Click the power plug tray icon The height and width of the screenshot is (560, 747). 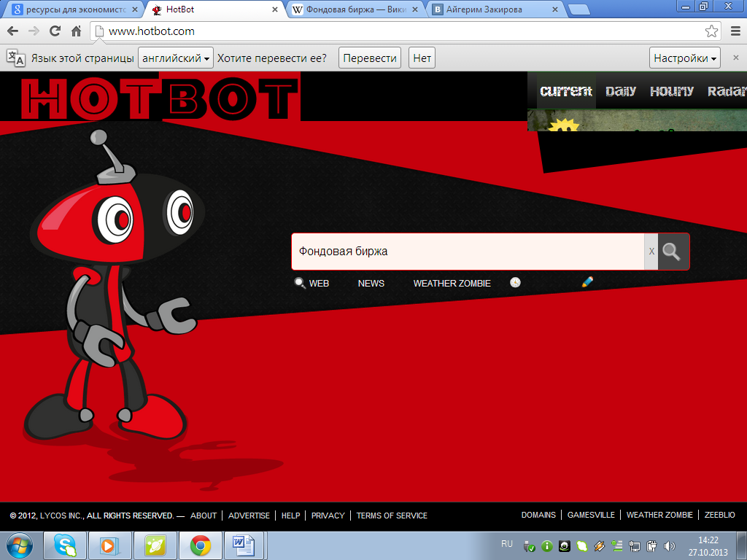(651, 546)
